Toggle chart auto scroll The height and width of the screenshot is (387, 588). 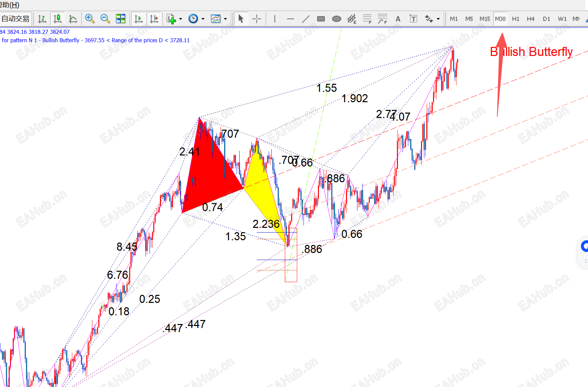(138, 19)
